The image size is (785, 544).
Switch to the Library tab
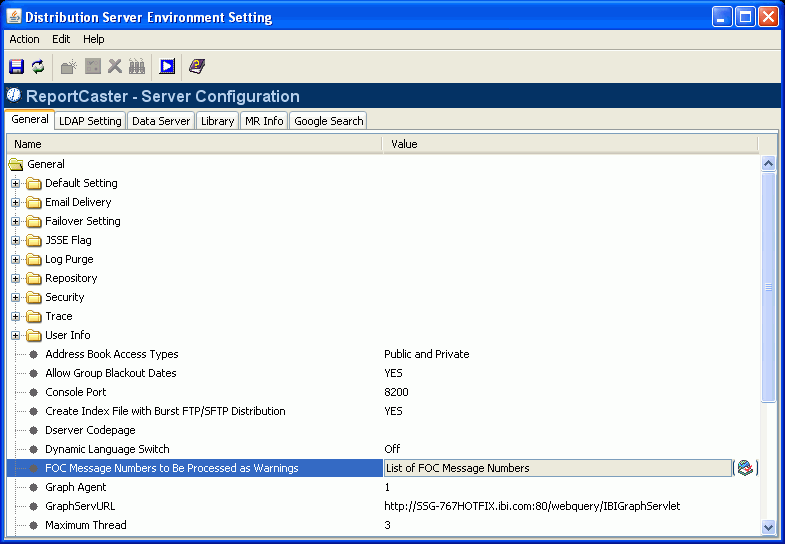click(217, 121)
